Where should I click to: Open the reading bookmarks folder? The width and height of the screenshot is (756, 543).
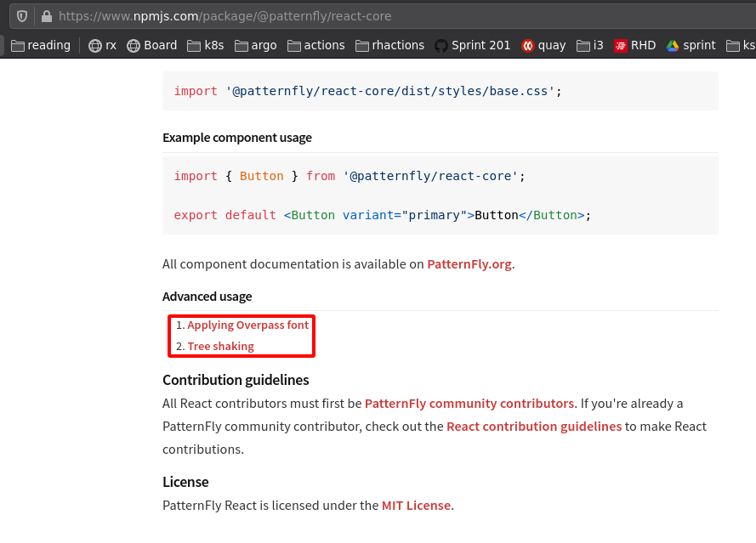point(41,45)
